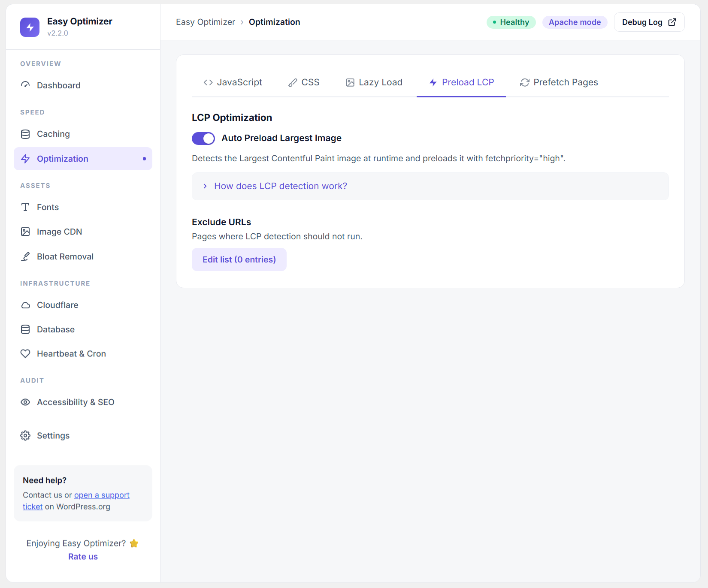Viewport: 708px width, 588px height.
Task: Click the Dashboard gauge icon
Action: pos(25,85)
